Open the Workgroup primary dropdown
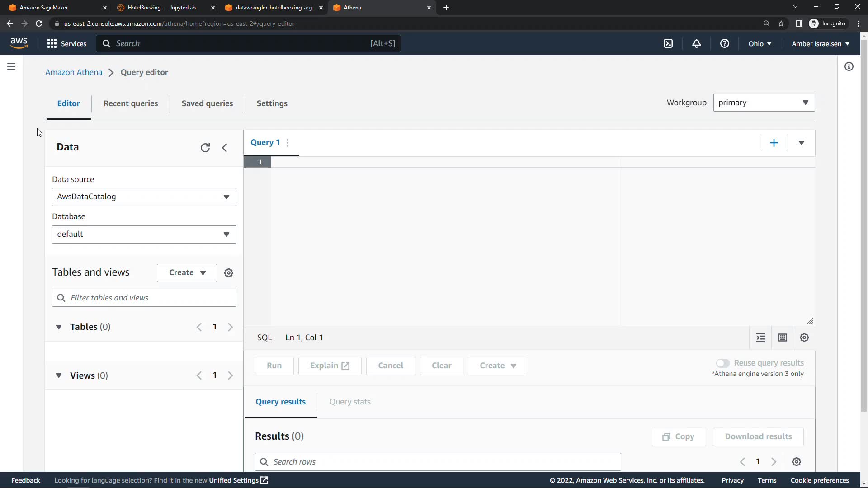This screenshot has height=488, width=868. tap(764, 103)
